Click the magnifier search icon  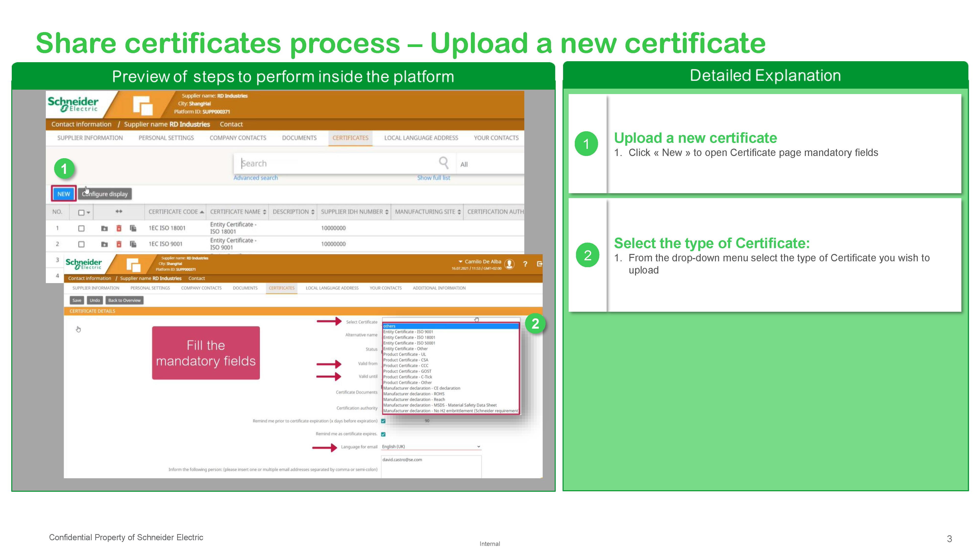pyautogui.click(x=443, y=163)
